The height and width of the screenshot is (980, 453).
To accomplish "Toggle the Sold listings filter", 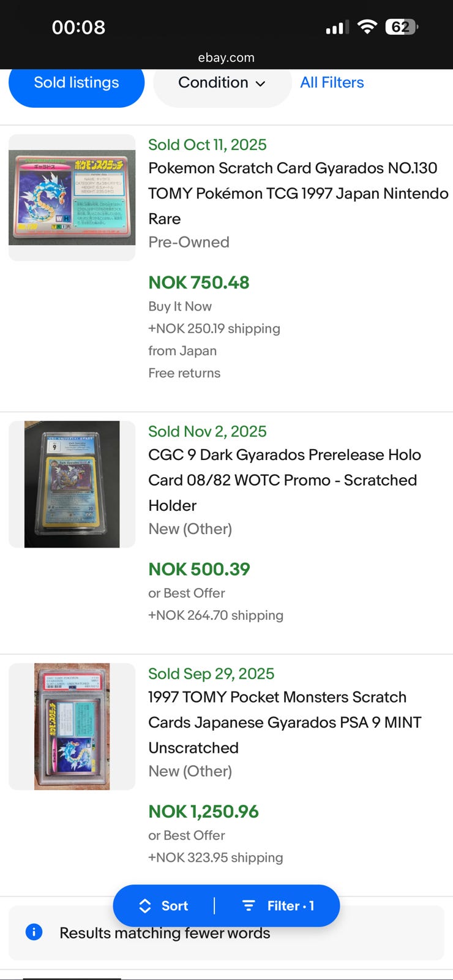I will pos(77,83).
